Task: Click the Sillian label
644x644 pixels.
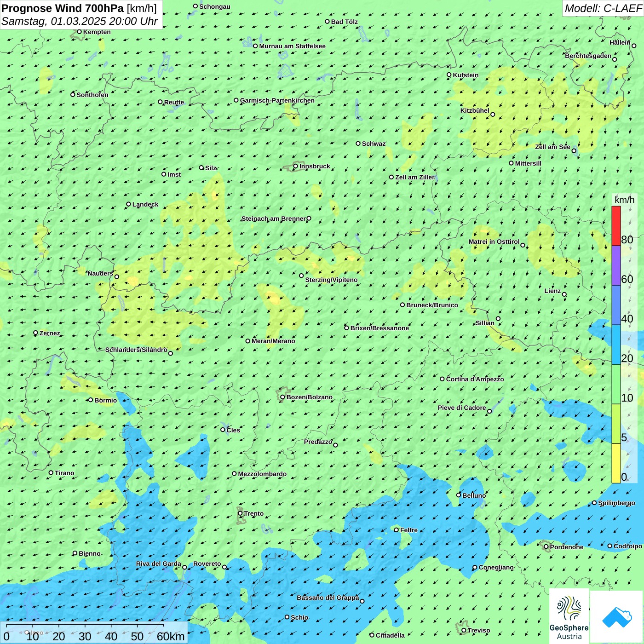Action: tap(485, 323)
